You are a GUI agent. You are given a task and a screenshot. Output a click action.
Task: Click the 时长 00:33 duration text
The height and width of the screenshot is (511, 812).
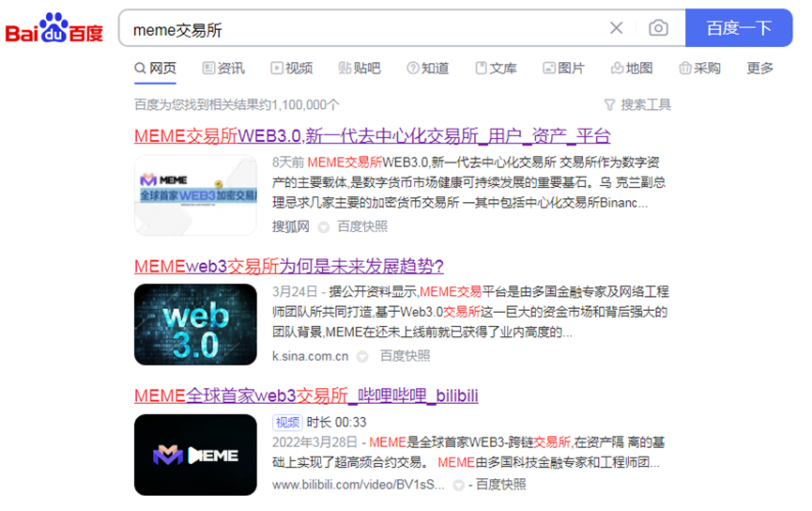(x=336, y=423)
